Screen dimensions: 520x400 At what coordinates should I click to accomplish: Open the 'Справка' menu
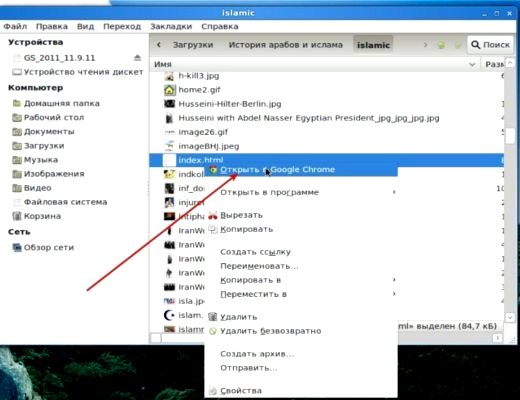pos(220,26)
